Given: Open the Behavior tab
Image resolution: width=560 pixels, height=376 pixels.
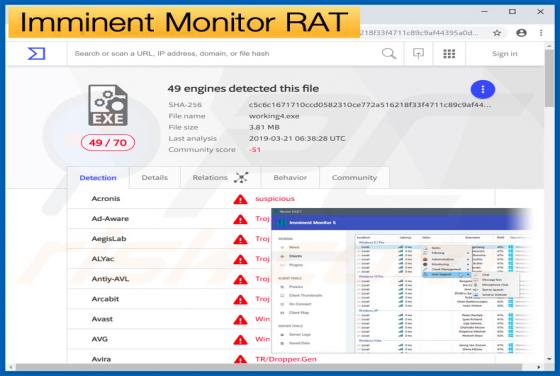Looking at the screenshot, I should (x=290, y=177).
